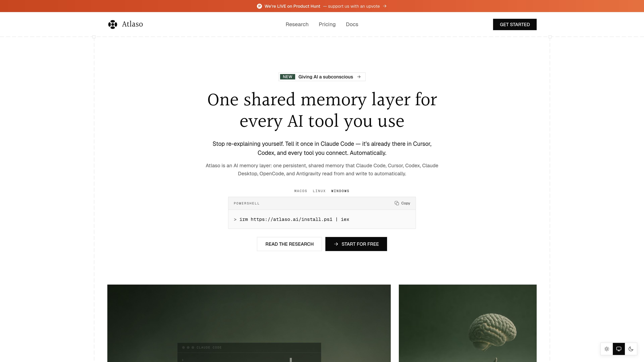Click the arrow after 'support us with an upvote'

[x=385, y=6]
